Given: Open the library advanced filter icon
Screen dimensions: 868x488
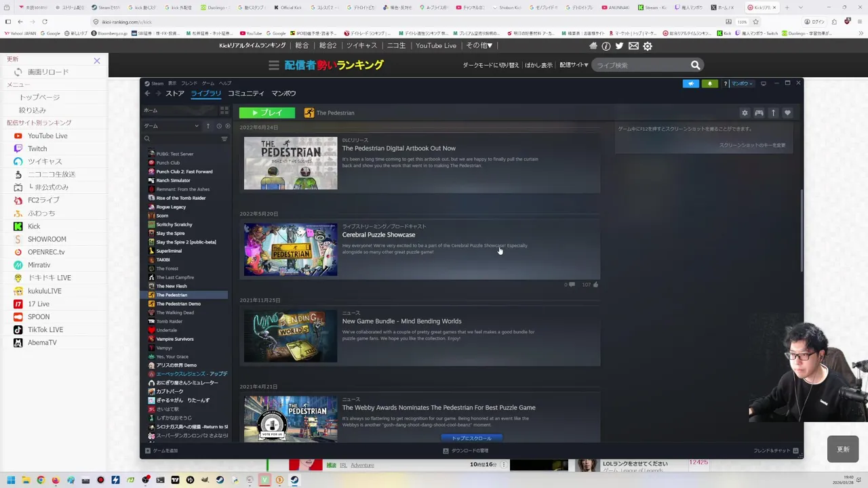Looking at the screenshot, I should tap(224, 139).
